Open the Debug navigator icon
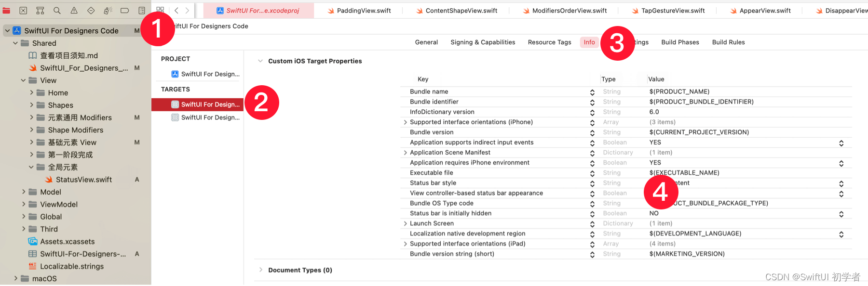Viewport: 868px width, 286px height. point(108,10)
